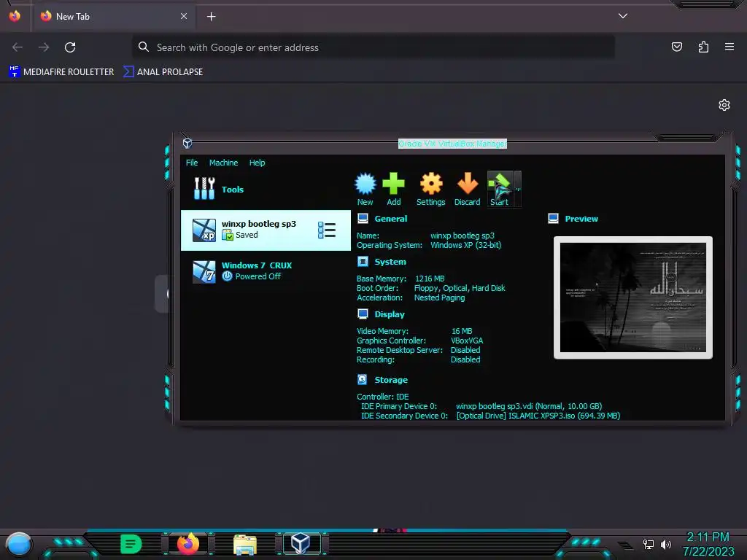The image size is (747, 560).
Task: Switch to VirtualBox from the taskbar
Action: [301, 544]
